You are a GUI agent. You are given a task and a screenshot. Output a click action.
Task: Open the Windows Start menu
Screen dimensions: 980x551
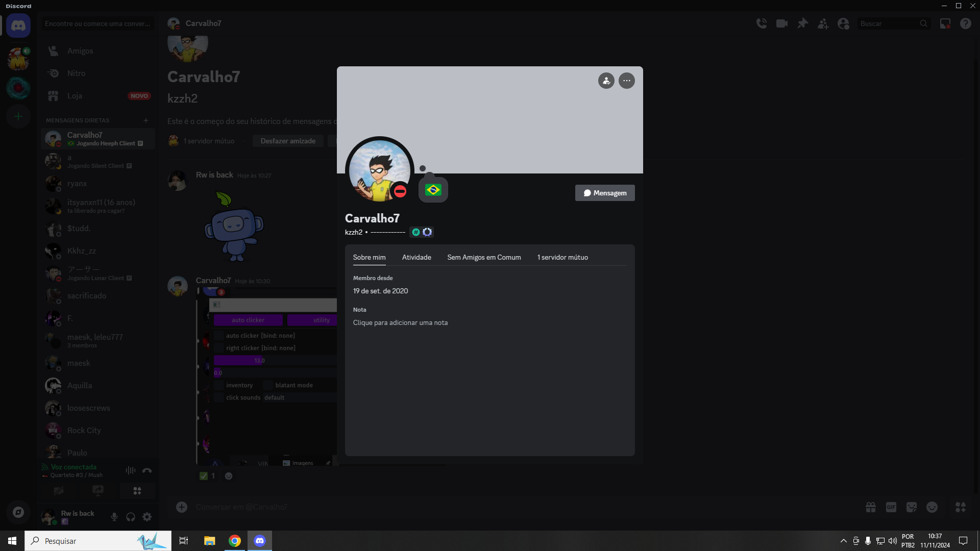12,541
